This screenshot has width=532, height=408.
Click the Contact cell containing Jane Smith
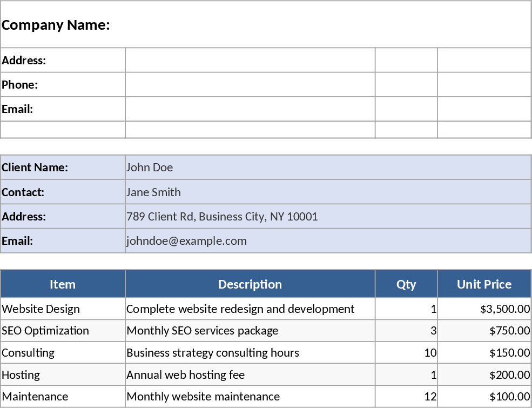[x=328, y=192]
